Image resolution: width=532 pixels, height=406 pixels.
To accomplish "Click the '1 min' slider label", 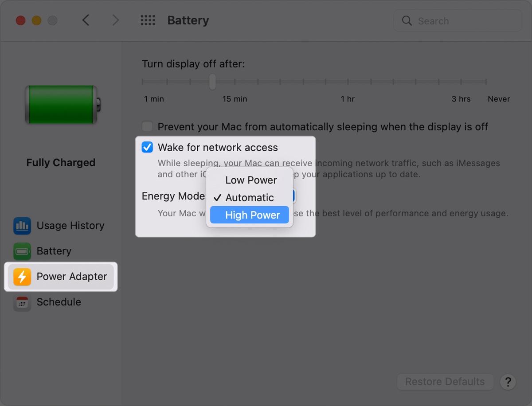I will 154,99.
